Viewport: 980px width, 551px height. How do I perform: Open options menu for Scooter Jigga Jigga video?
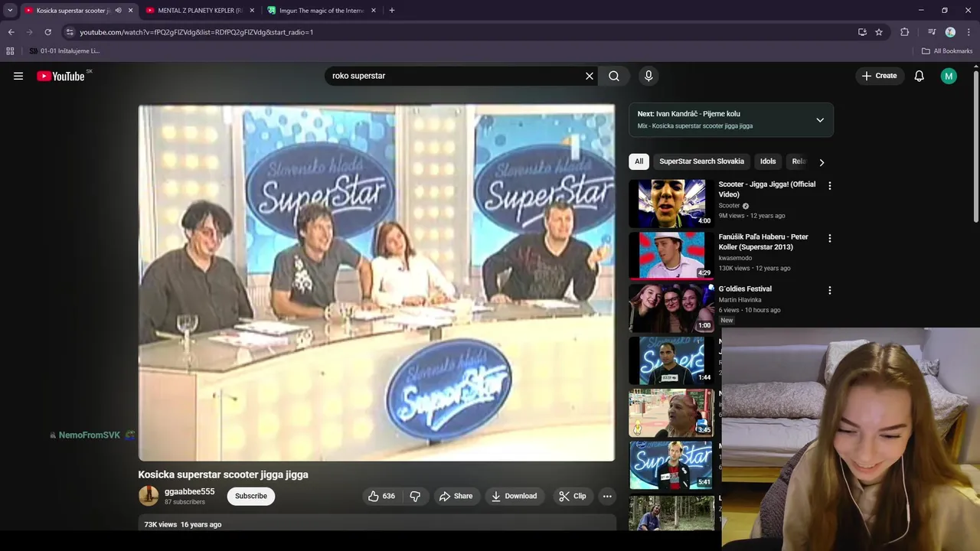[829, 186]
